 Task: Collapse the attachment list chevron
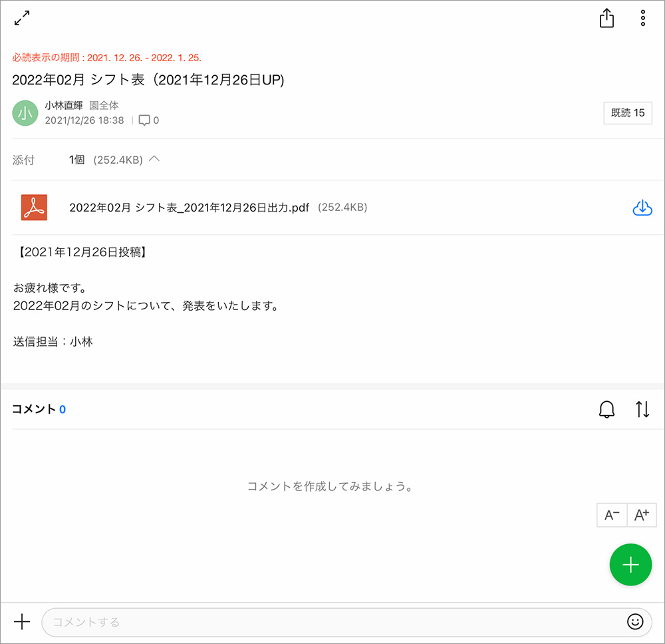pos(154,160)
